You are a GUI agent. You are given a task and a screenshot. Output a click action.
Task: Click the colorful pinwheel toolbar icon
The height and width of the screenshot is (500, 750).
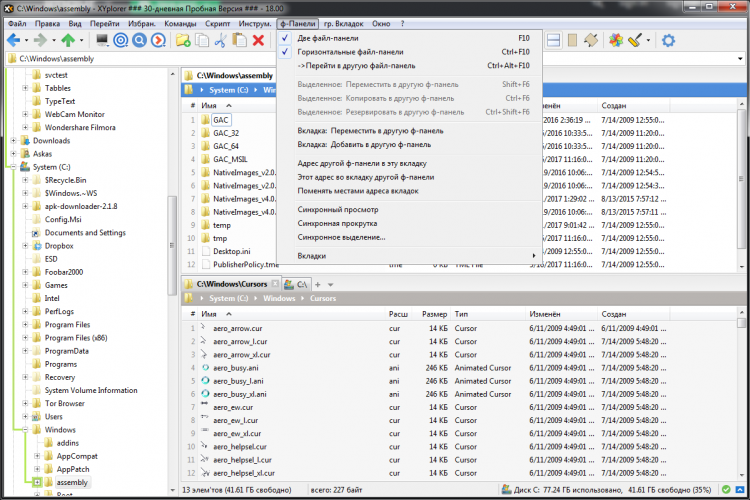pyautogui.click(x=616, y=41)
